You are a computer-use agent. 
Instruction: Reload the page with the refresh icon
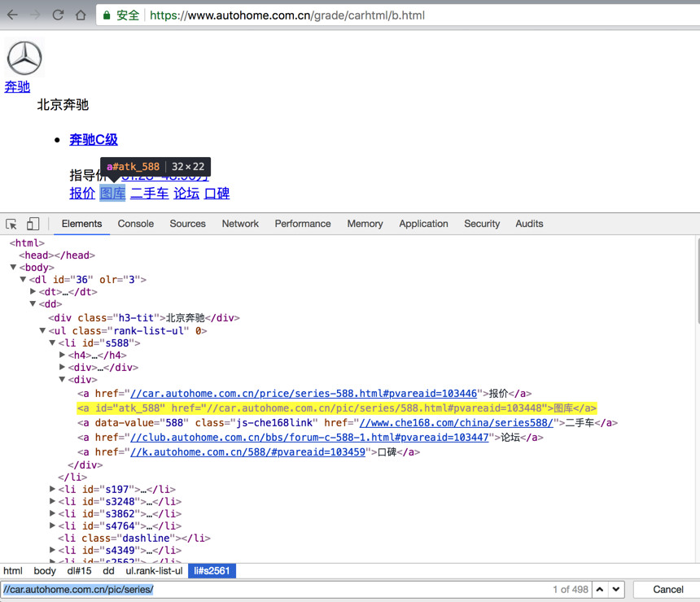coord(58,15)
